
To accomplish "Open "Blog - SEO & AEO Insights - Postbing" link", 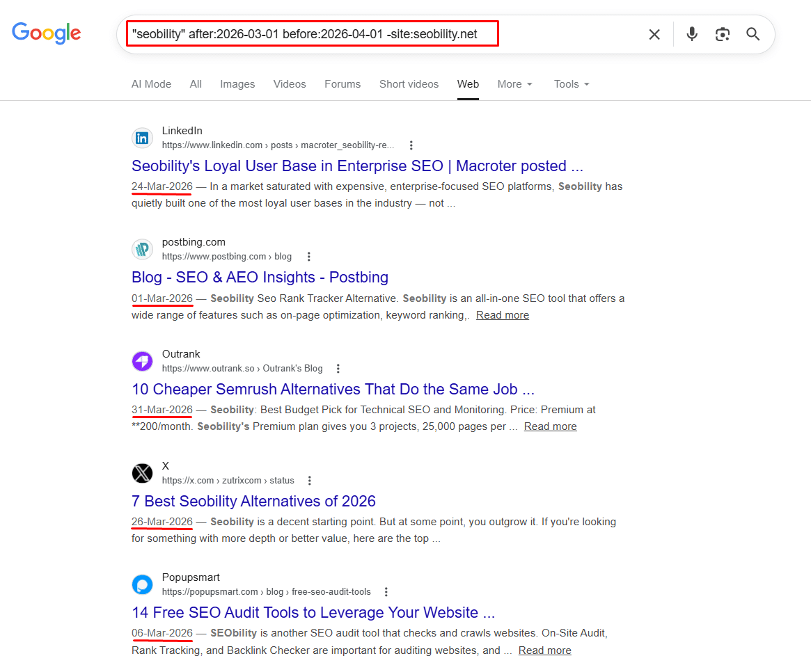I will 260,277.
